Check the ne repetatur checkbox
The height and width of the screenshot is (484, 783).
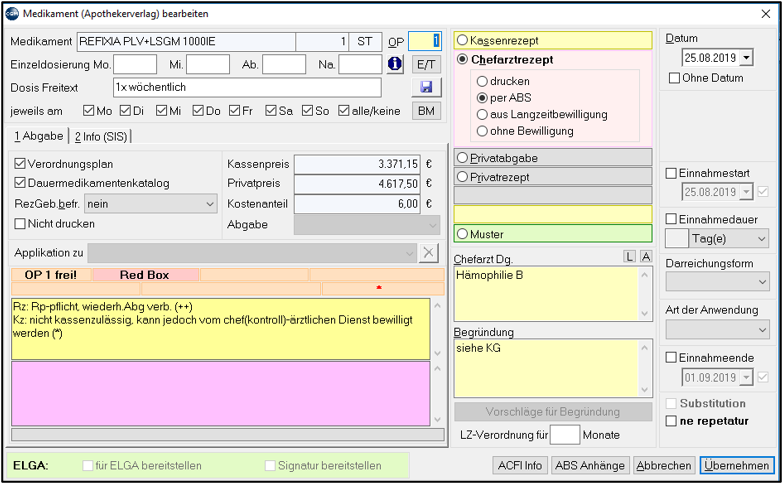click(x=671, y=421)
